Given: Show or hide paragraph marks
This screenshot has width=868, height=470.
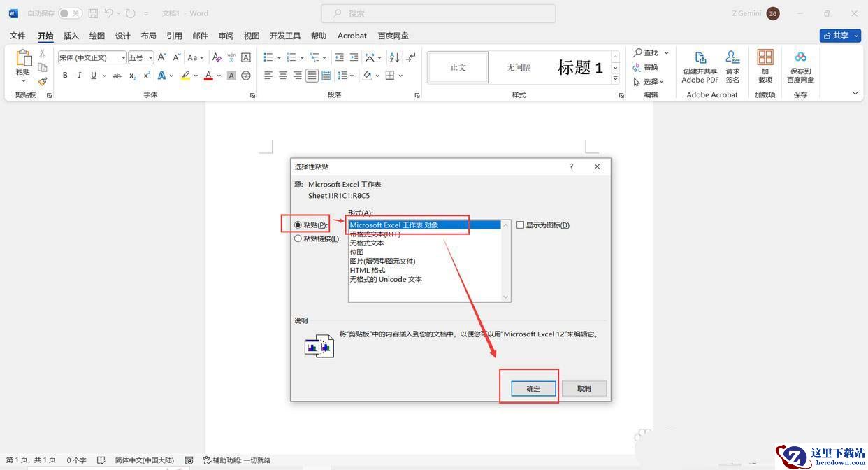Looking at the screenshot, I should 411,57.
